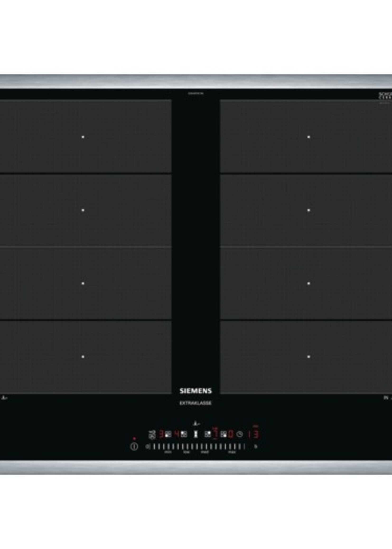Screen dimensions: 392x549
Task: Select the front-left zone icon next to 3
Action: [168, 435]
